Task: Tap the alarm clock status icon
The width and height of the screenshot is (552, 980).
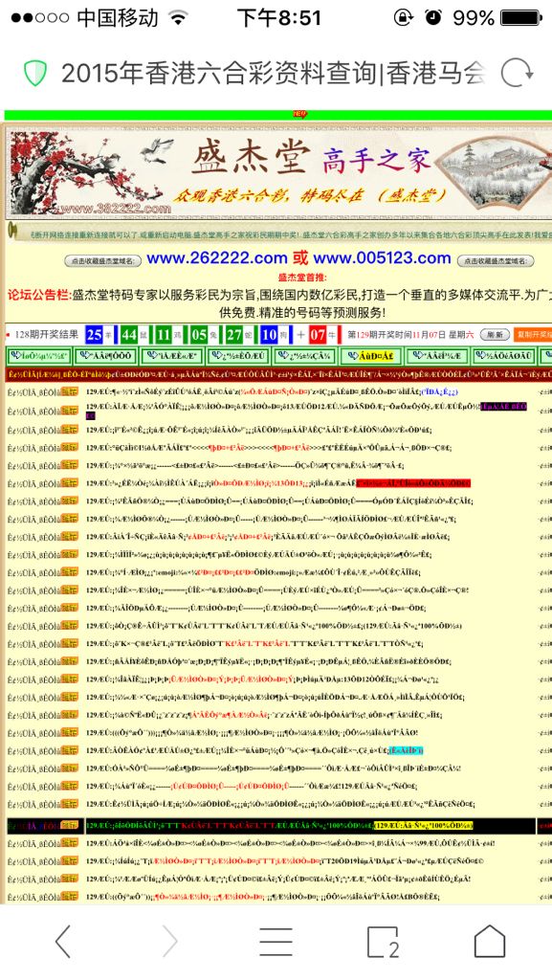Action: coord(433,17)
